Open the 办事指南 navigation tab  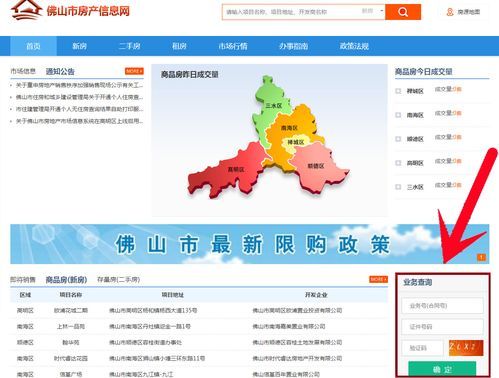click(293, 46)
